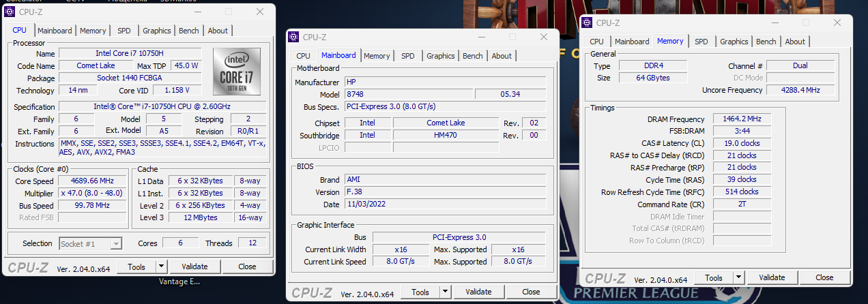Click the Current Link Width value x16
The height and width of the screenshot is (304, 868).
pyautogui.click(x=401, y=249)
